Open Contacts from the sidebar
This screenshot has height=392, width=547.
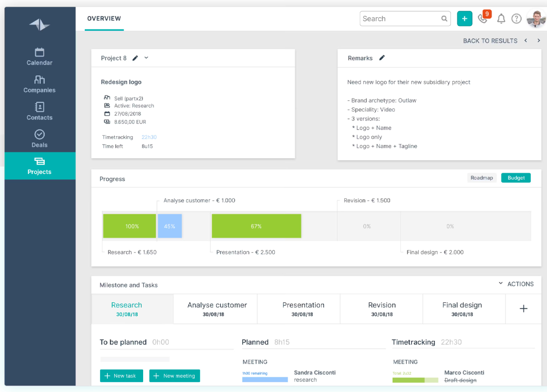point(39,111)
